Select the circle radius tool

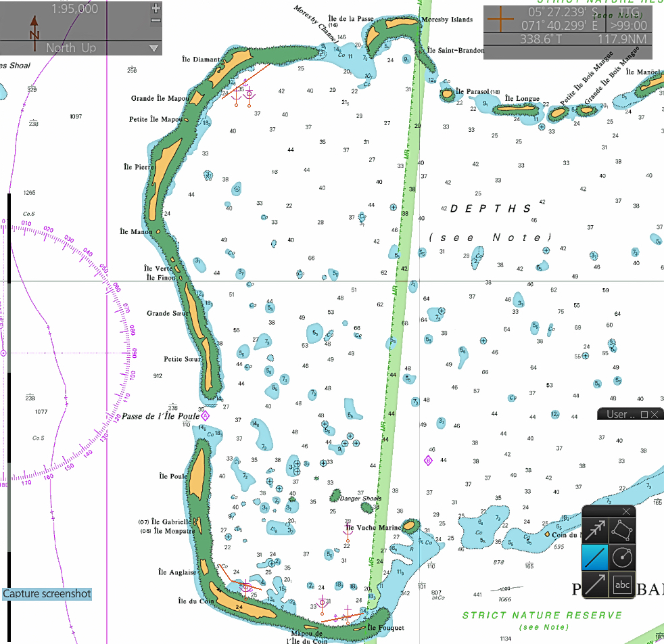(622, 557)
